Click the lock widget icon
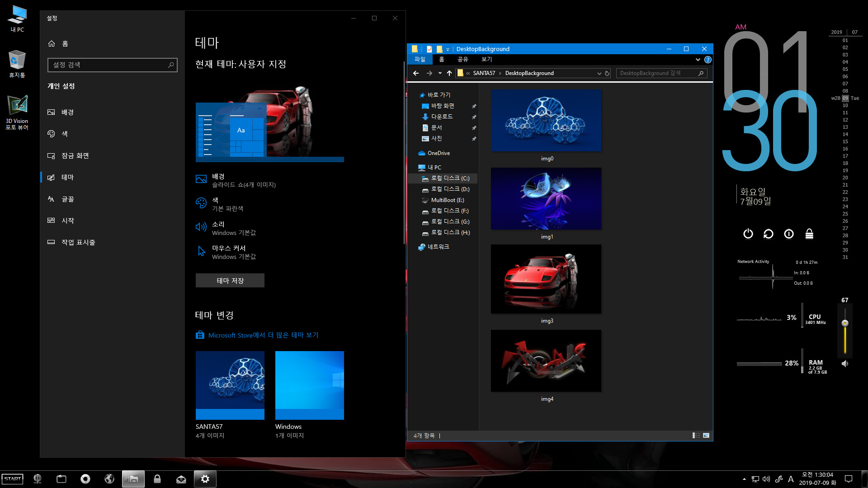Image resolution: width=868 pixels, height=488 pixels. tap(809, 234)
